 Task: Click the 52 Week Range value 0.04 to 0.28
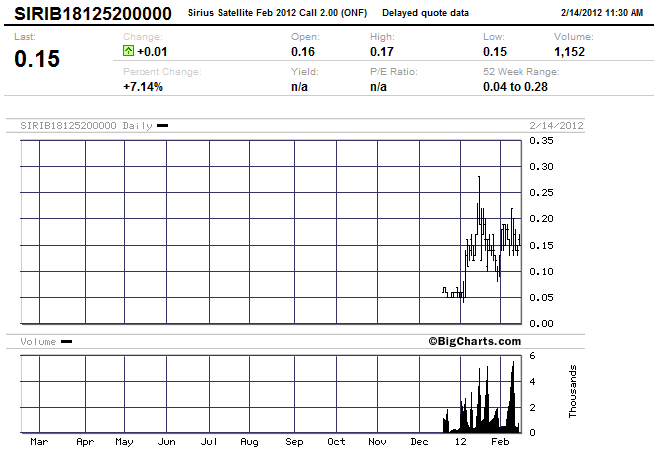[515, 87]
